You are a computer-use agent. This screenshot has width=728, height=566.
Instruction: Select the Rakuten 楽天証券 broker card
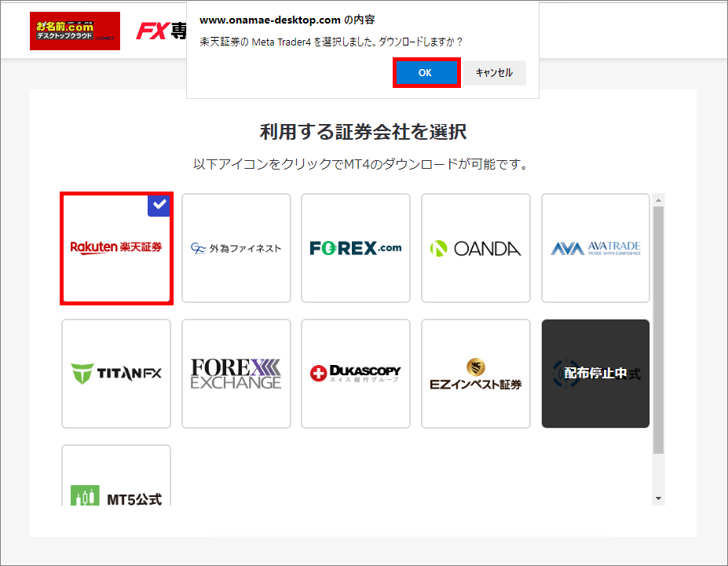(x=116, y=248)
